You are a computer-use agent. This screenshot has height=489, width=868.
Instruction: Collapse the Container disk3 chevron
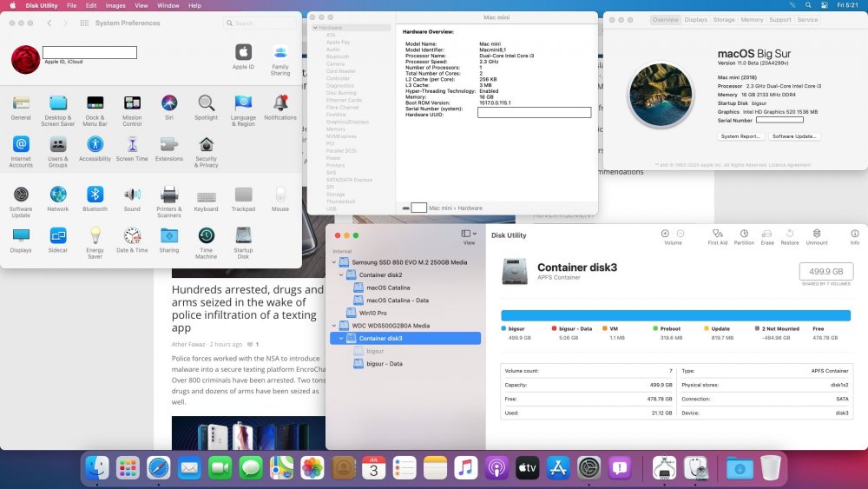[341, 339]
